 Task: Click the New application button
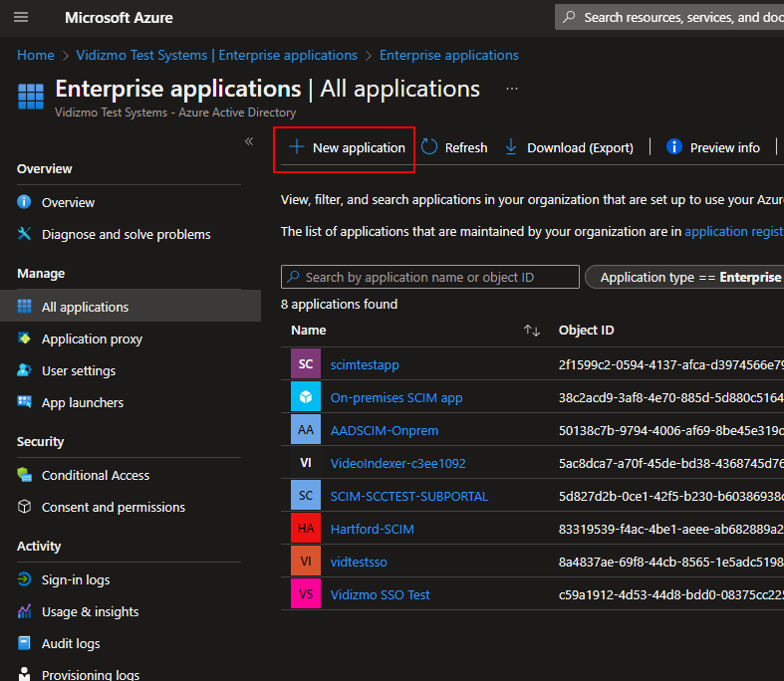click(x=346, y=147)
